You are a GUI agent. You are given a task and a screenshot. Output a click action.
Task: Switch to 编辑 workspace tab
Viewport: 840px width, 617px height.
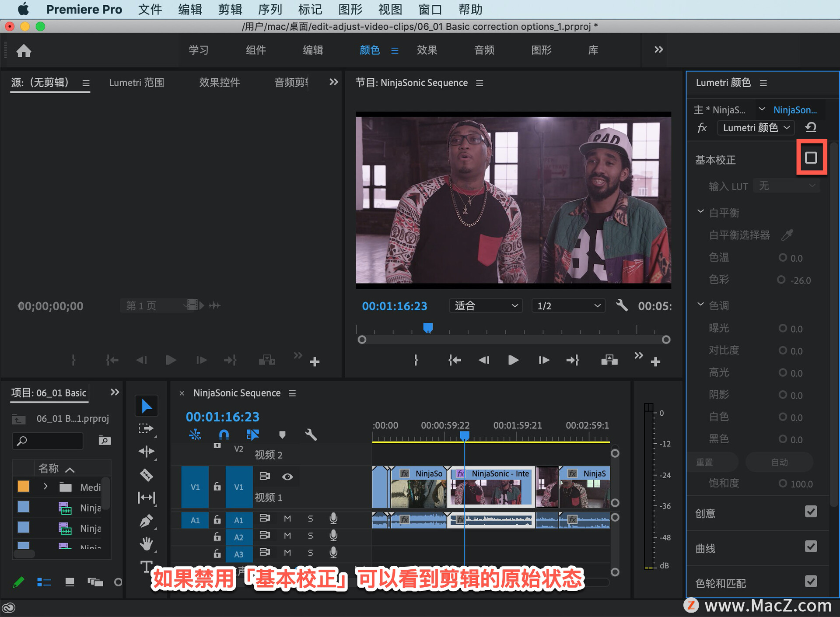pos(313,50)
